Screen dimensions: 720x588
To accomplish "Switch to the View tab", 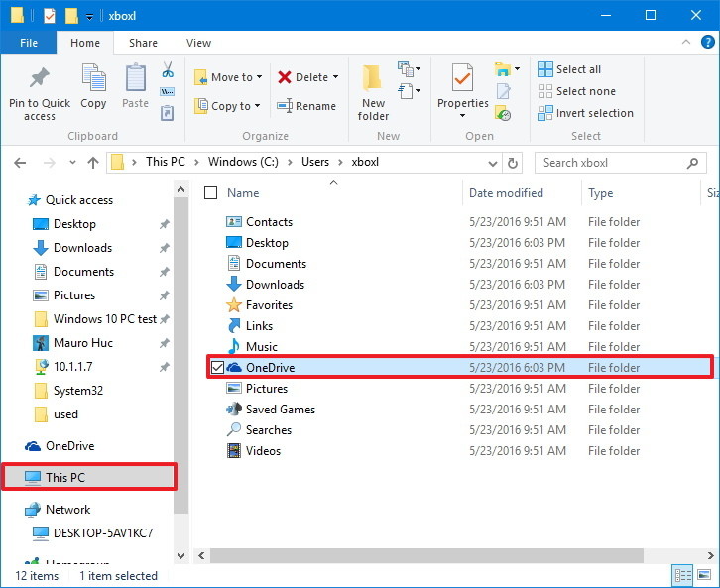I will [198, 43].
